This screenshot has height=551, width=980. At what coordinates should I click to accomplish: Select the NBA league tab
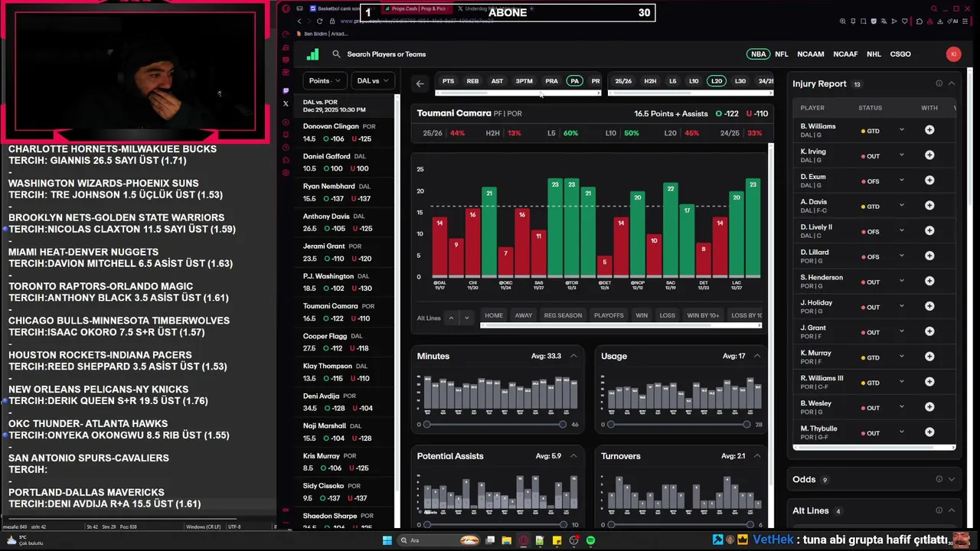[758, 54]
